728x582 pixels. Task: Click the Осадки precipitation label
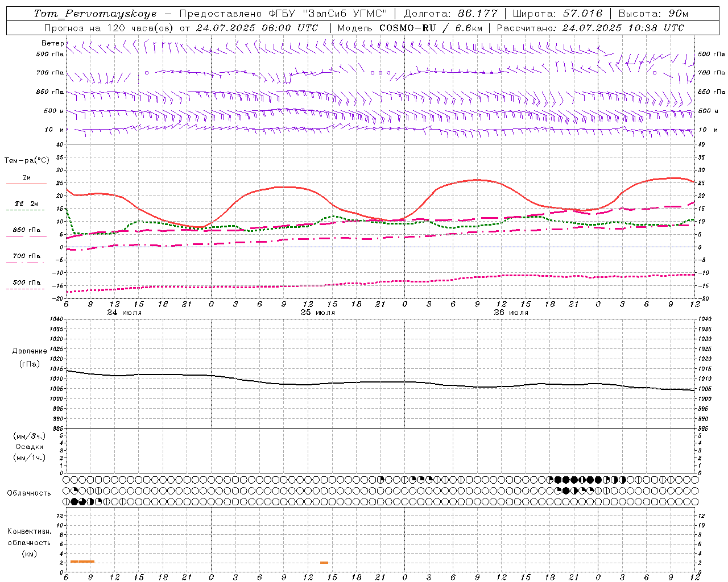pos(30,447)
